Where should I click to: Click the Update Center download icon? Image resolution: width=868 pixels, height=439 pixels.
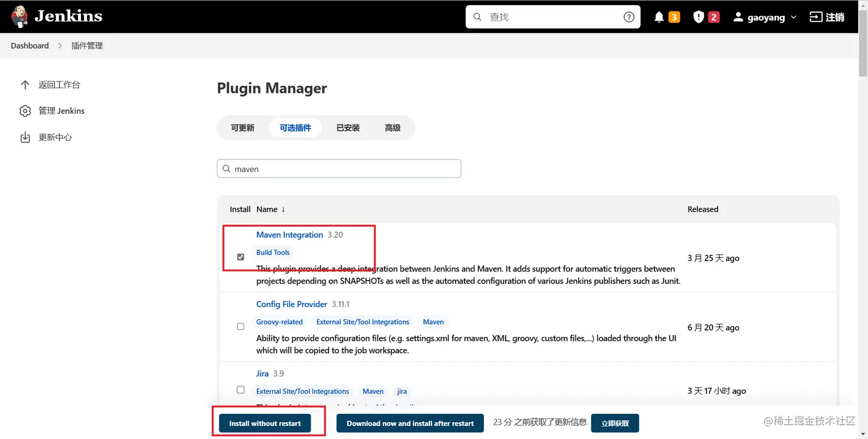[x=25, y=137]
